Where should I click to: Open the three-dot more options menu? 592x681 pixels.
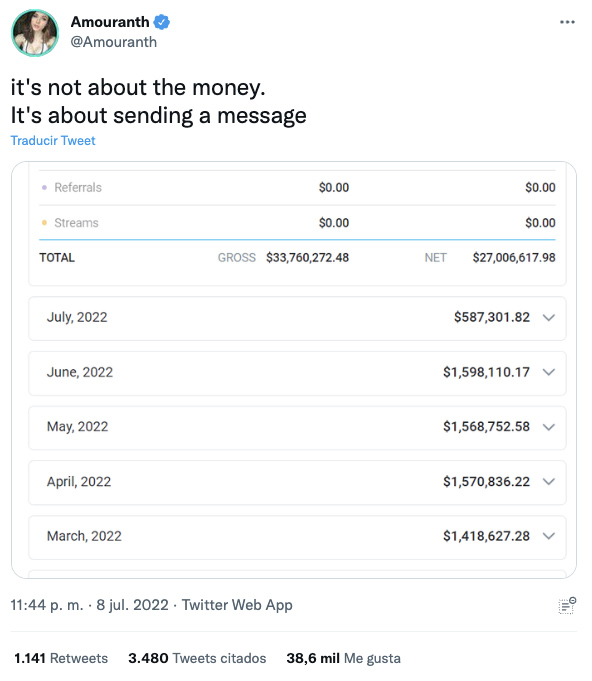click(567, 22)
